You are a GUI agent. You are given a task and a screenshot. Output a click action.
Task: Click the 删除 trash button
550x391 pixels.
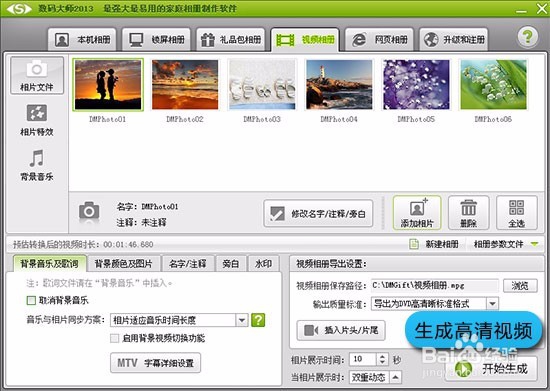469,213
